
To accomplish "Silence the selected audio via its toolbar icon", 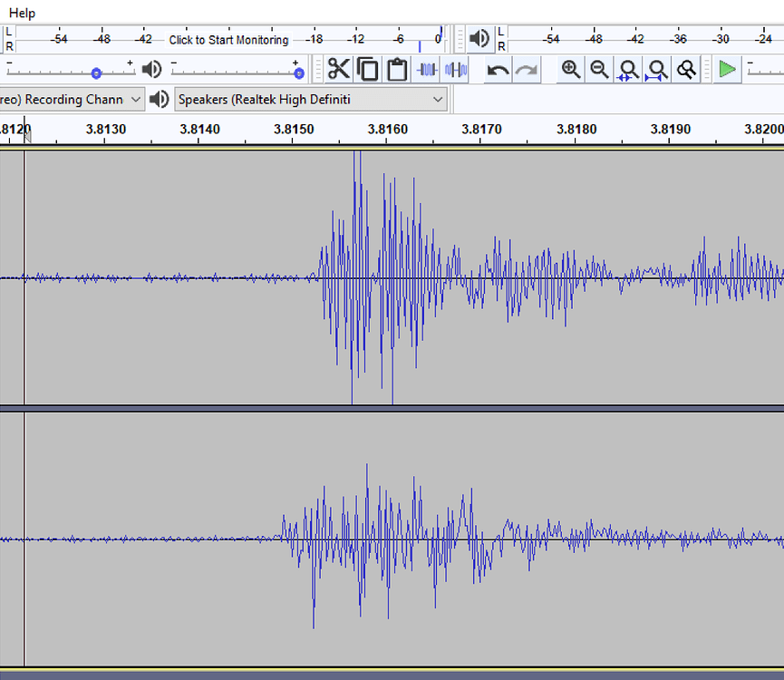I will [454, 70].
